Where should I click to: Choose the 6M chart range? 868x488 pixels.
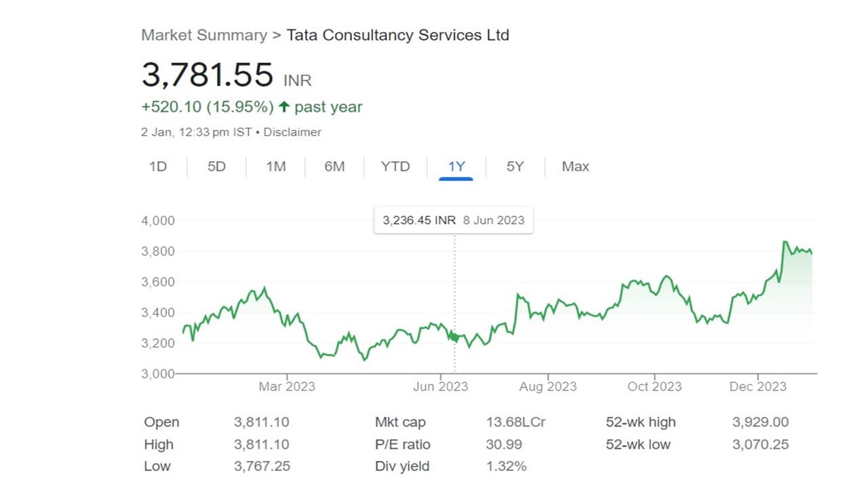334,167
